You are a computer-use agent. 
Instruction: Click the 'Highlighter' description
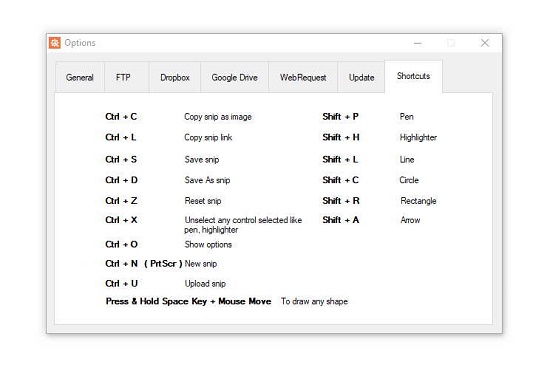[418, 138]
